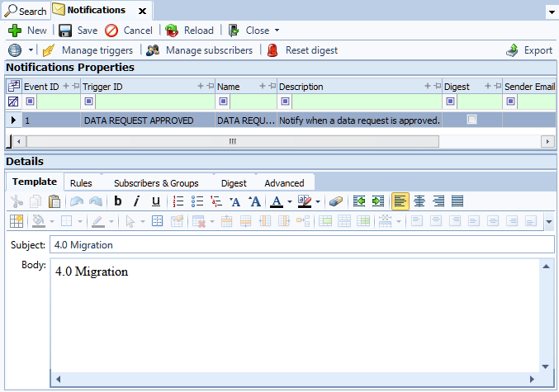
Task: Click the Description filter operator button
Action: (x=285, y=102)
